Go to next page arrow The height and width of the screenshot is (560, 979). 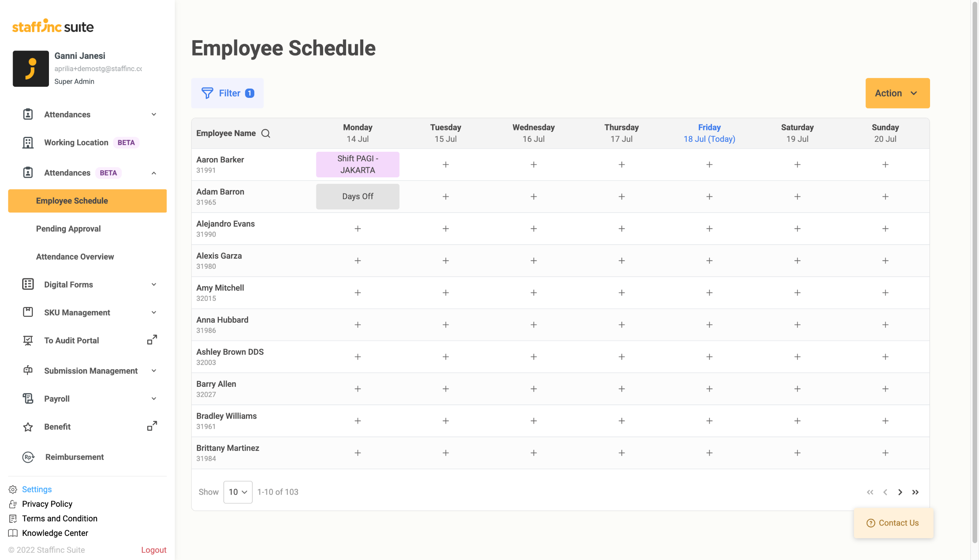click(900, 492)
